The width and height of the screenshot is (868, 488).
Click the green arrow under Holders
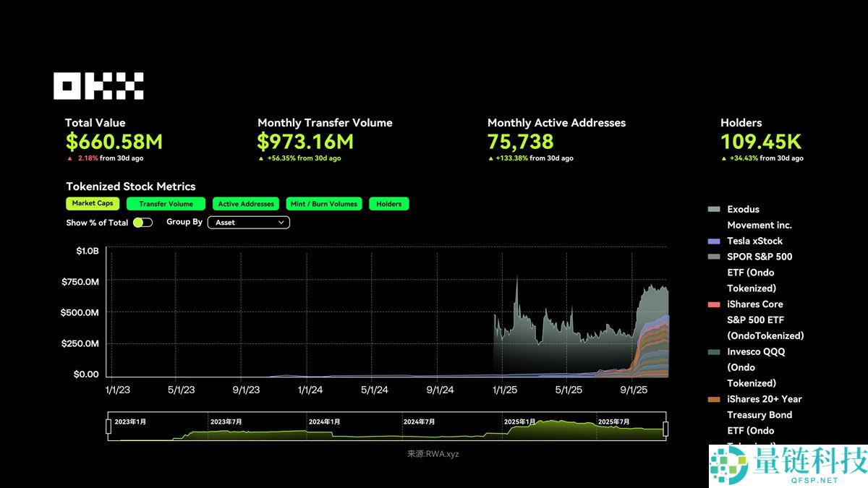[723, 158]
